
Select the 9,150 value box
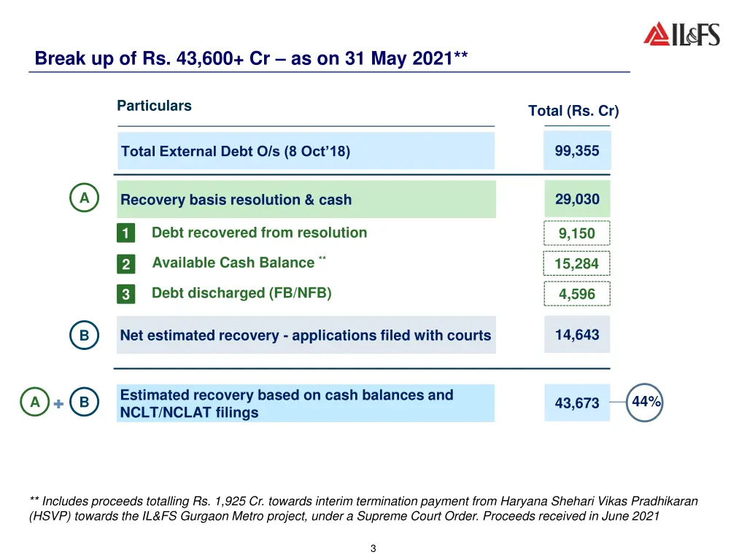point(577,233)
